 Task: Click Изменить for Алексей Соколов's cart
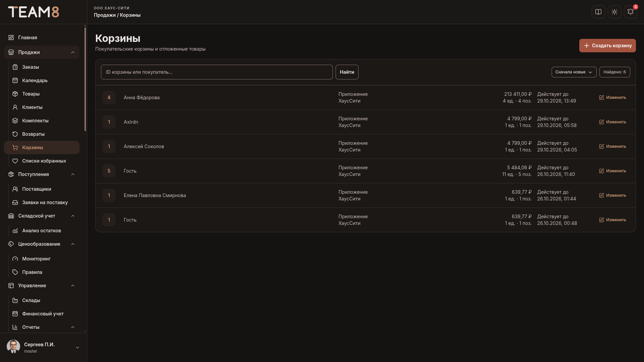pos(613,147)
